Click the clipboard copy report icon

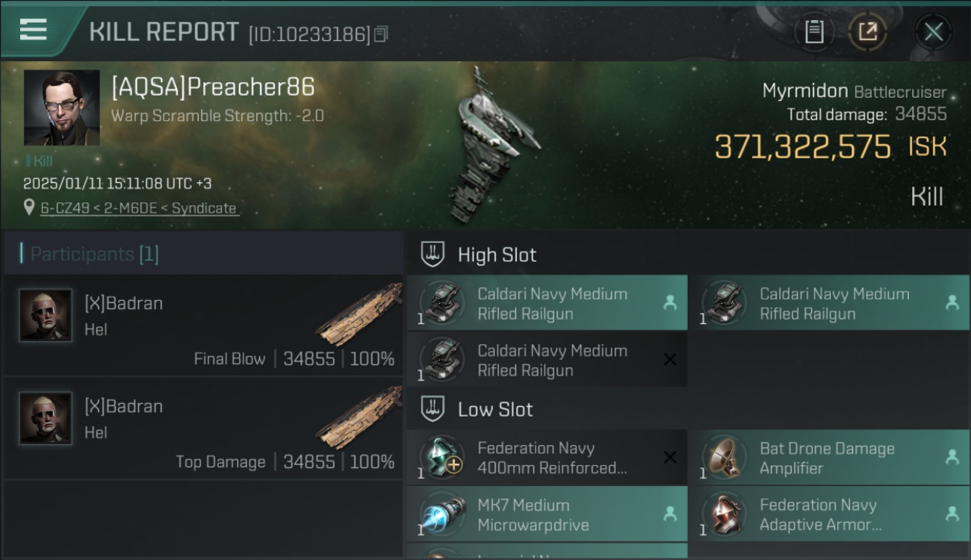click(x=814, y=31)
